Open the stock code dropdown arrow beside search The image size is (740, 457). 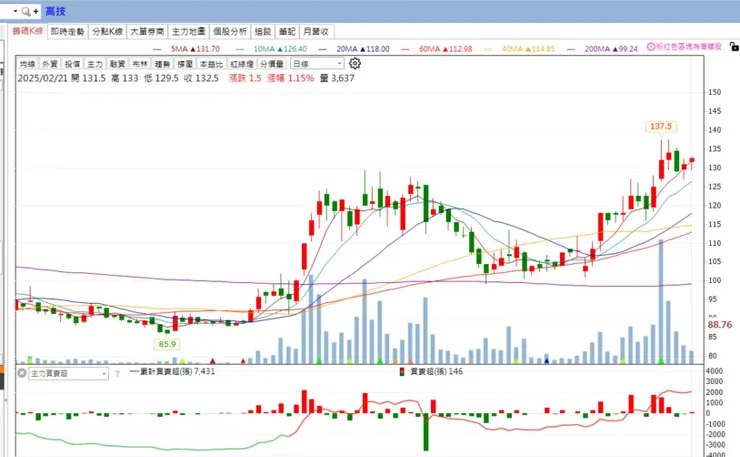15,11
